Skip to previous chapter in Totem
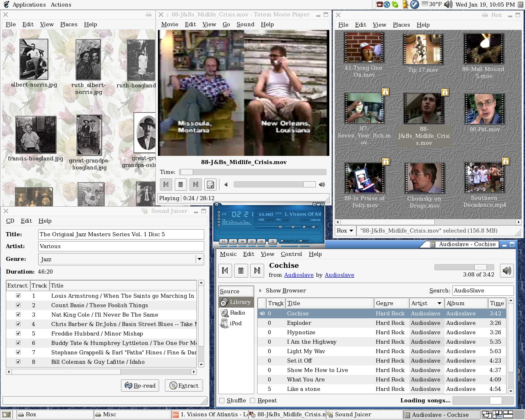This screenshot has height=420, width=525. point(166,185)
